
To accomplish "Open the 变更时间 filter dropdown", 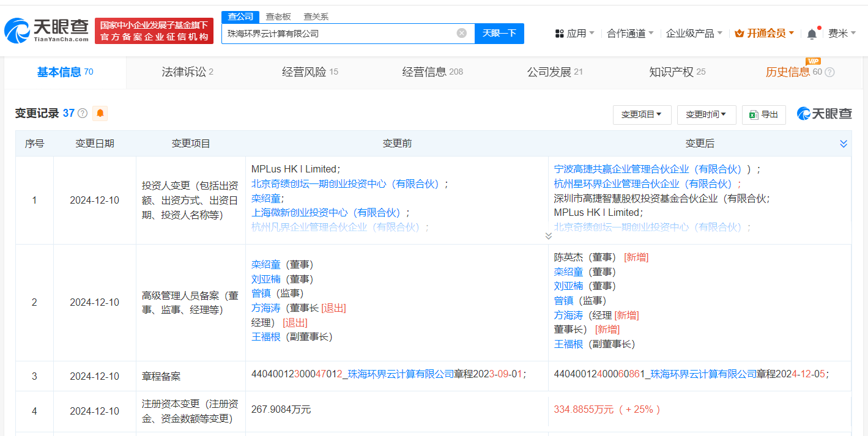I will (706, 114).
